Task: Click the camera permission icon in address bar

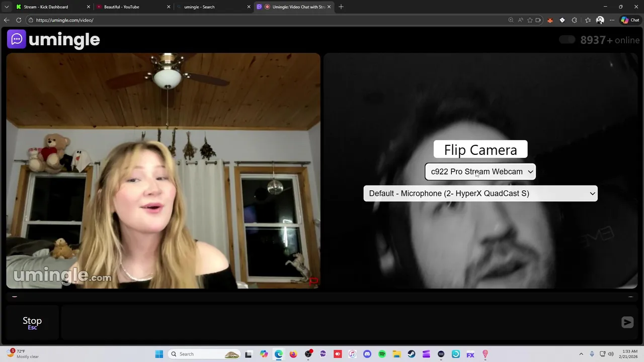Action: point(538,20)
